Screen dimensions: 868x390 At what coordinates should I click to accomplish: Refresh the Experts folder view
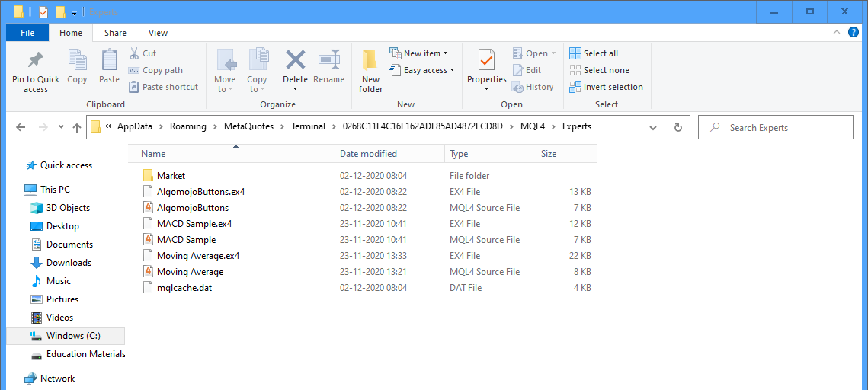click(677, 127)
